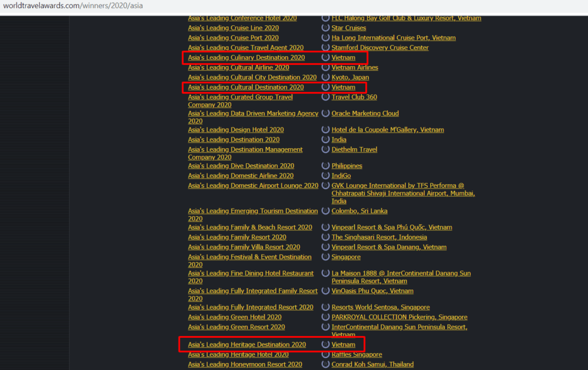Click the laurel icon beside Philippines
Screen dimensions: 588x370
click(x=326, y=165)
